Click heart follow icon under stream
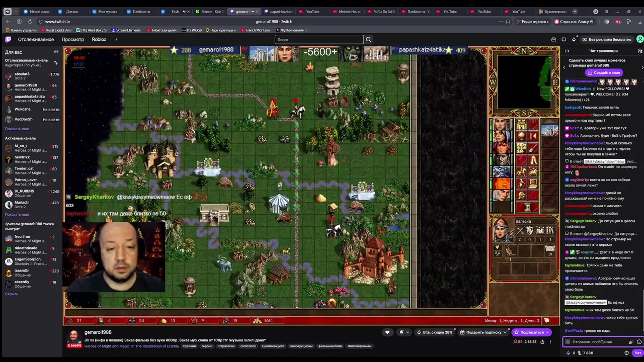Viewport: 644px width, 362px height. coord(387,332)
